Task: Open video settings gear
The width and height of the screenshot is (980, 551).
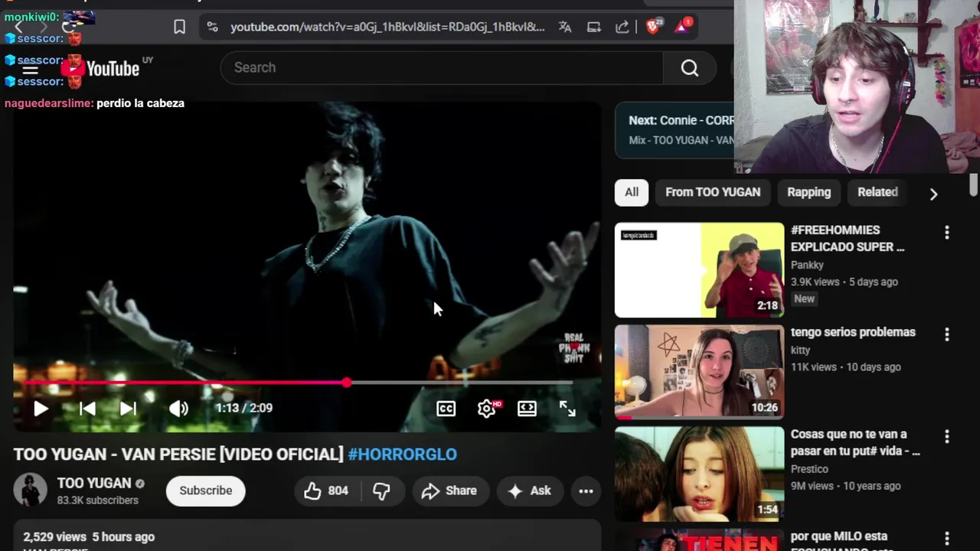Action: [x=487, y=409]
